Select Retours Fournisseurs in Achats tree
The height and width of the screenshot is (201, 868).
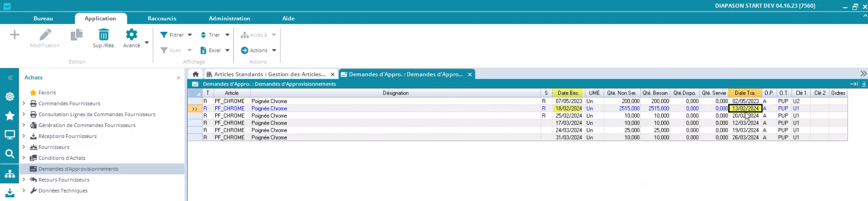coord(63,180)
